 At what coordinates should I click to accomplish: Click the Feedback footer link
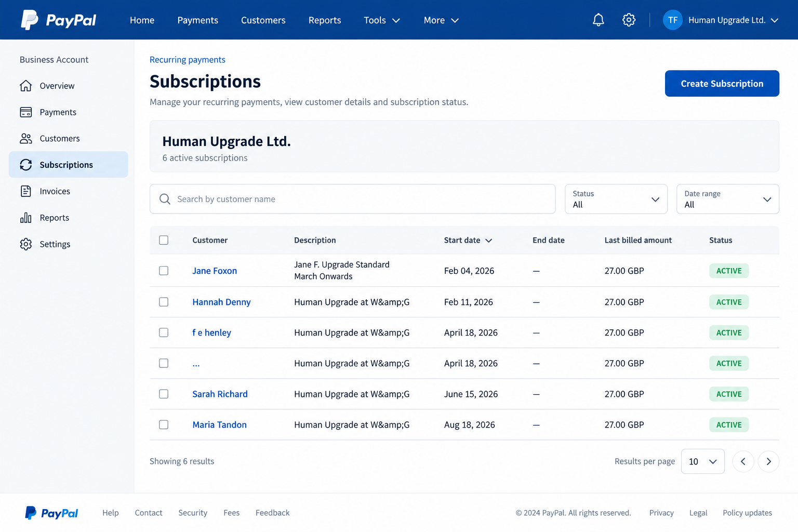click(273, 513)
